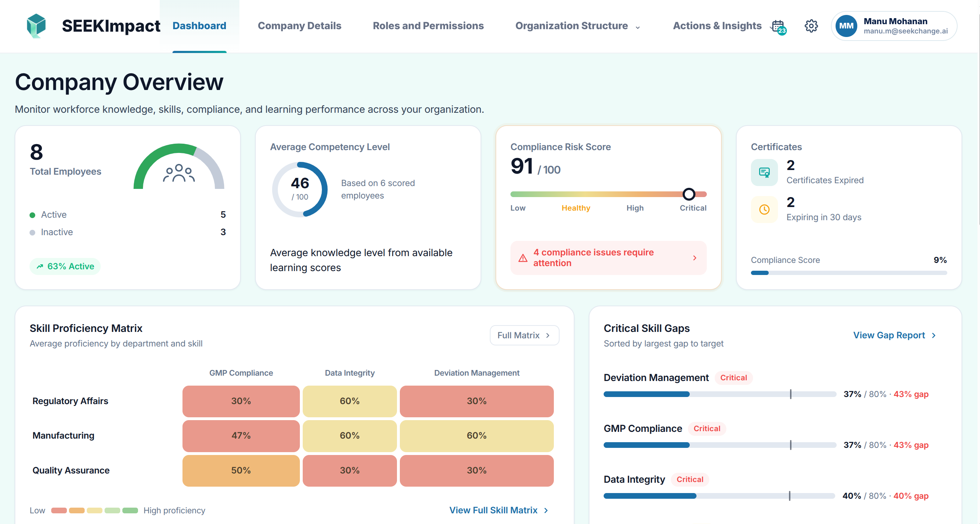Open the Company Details tab
The image size is (980, 524).
pyautogui.click(x=300, y=26)
